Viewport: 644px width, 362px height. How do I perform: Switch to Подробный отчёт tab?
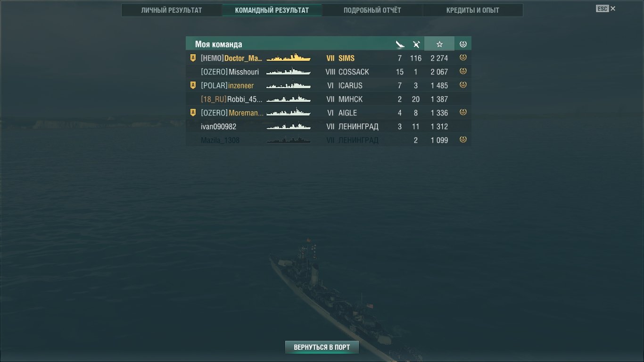point(372,10)
